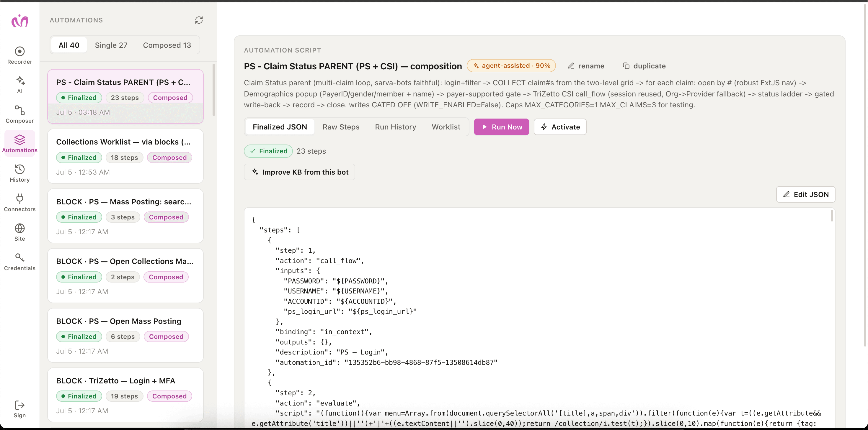This screenshot has height=430, width=868.
Task: Open the Recorder section
Action: pyautogui.click(x=19, y=55)
